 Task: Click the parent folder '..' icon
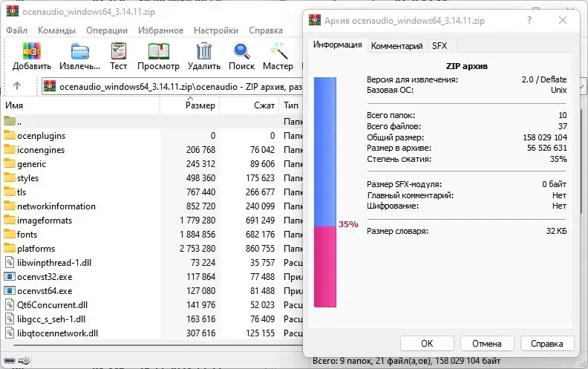tap(10, 121)
